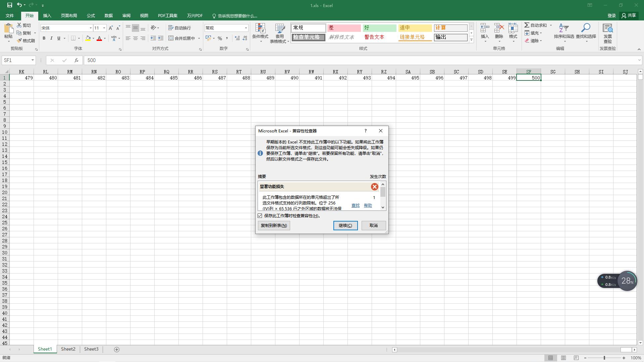Screen dimensions: 644x362
Task: Click the Insert Function fx icon
Action: [x=76, y=60]
